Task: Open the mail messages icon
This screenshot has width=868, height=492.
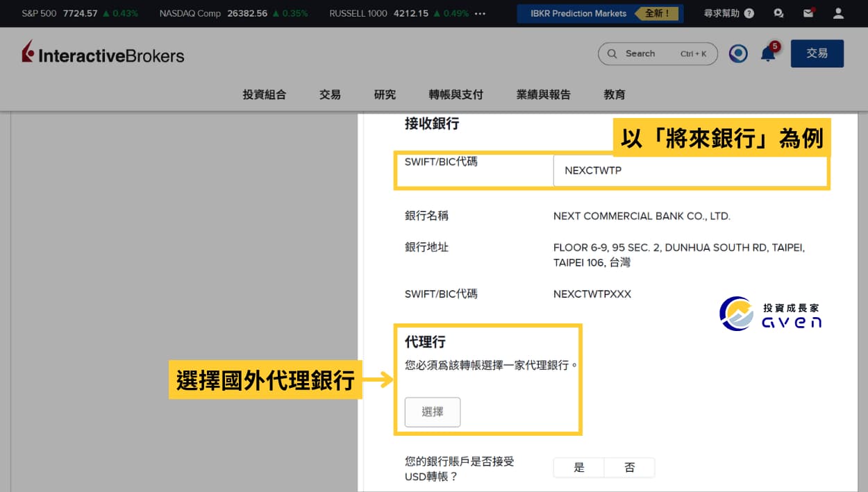Action: pos(808,13)
